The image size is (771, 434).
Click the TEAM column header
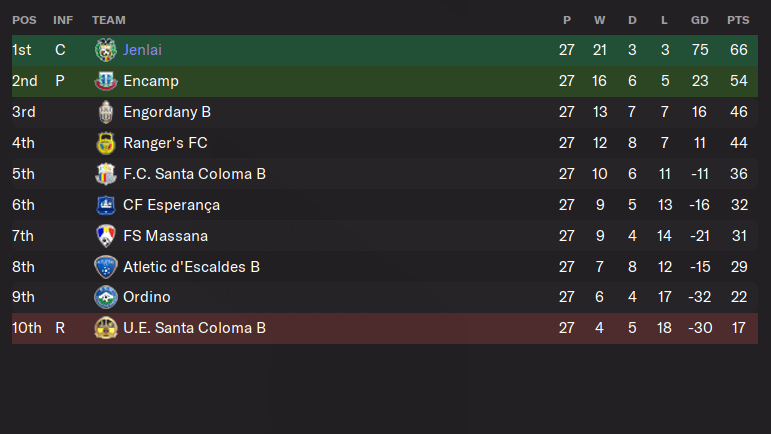(109, 20)
